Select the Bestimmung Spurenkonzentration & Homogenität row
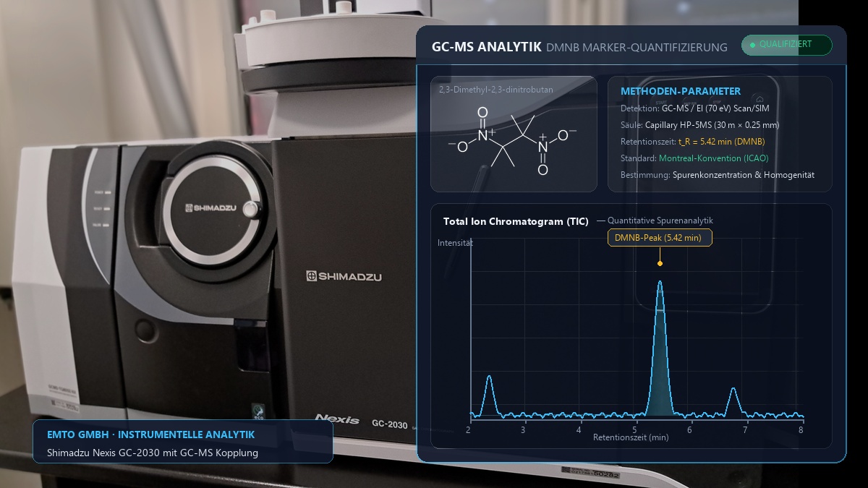Image resolution: width=868 pixels, height=488 pixels. point(718,175)
